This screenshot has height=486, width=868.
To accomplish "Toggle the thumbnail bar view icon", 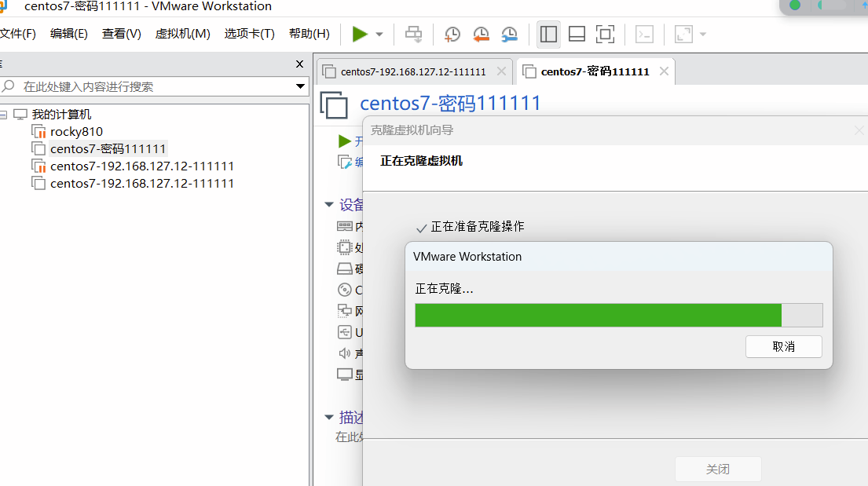I will pyautogui.click(x=577, y=35).
